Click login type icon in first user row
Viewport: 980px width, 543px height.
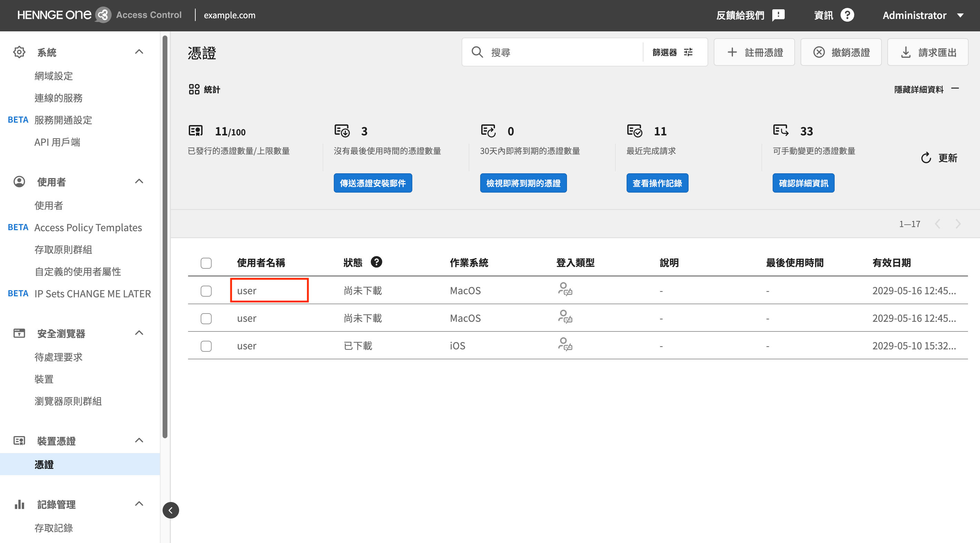(x=565, y=289)
